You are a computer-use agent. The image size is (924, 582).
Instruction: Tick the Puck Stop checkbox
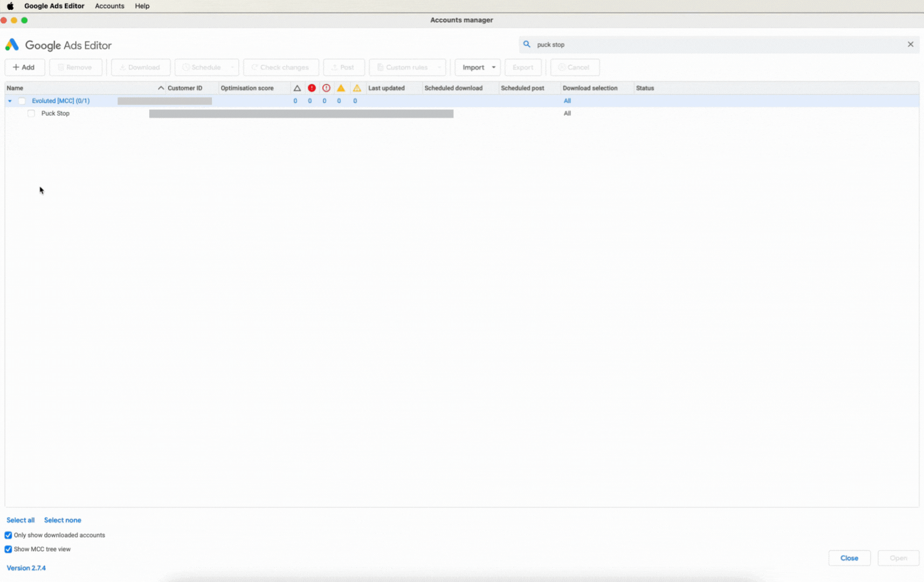(x=31, y=113)
